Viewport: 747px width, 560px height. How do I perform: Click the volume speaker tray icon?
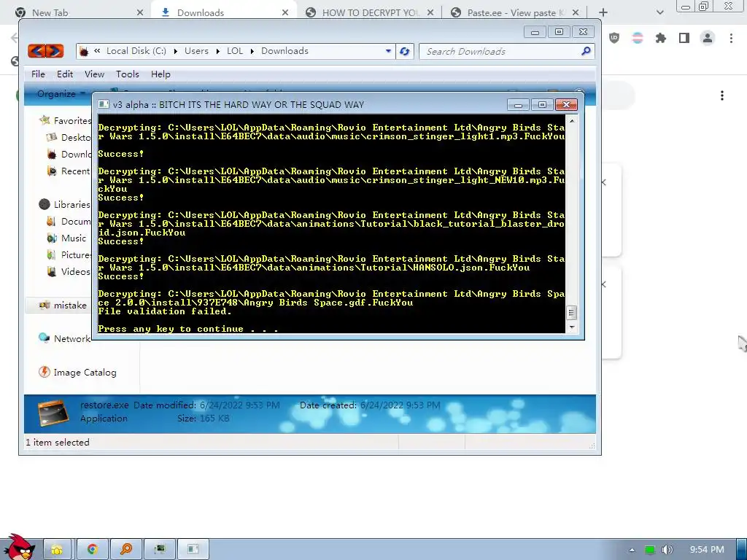(667, 550)
